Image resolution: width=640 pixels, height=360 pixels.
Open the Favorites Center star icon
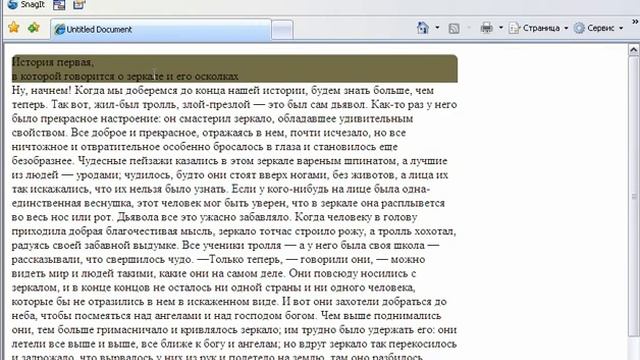point(13,27)
